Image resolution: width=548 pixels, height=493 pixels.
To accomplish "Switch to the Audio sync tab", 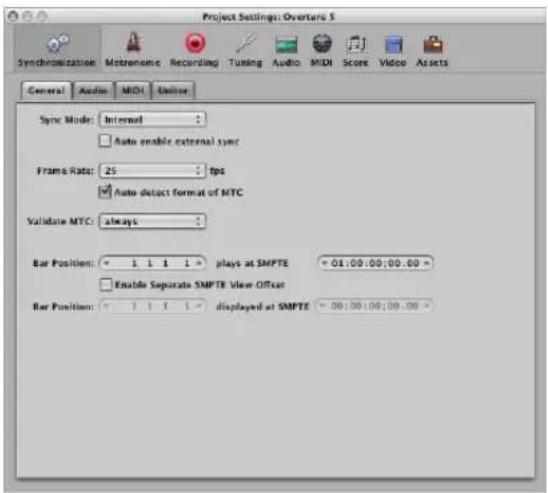I will (93, 91).
